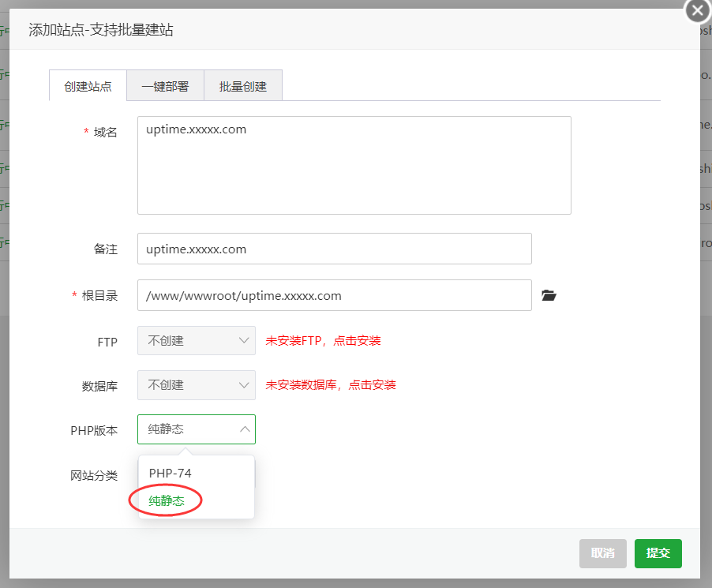Choose PHP-74 from the version list
Viewport: 712px width, 588px height.
171,473
